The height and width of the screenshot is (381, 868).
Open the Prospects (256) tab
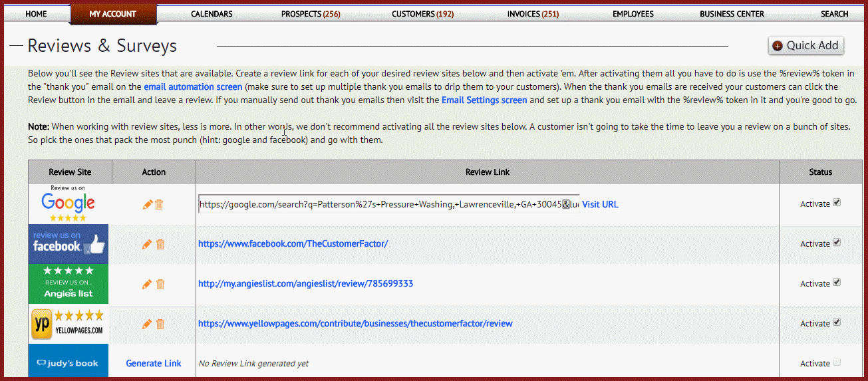click(311, 13)
